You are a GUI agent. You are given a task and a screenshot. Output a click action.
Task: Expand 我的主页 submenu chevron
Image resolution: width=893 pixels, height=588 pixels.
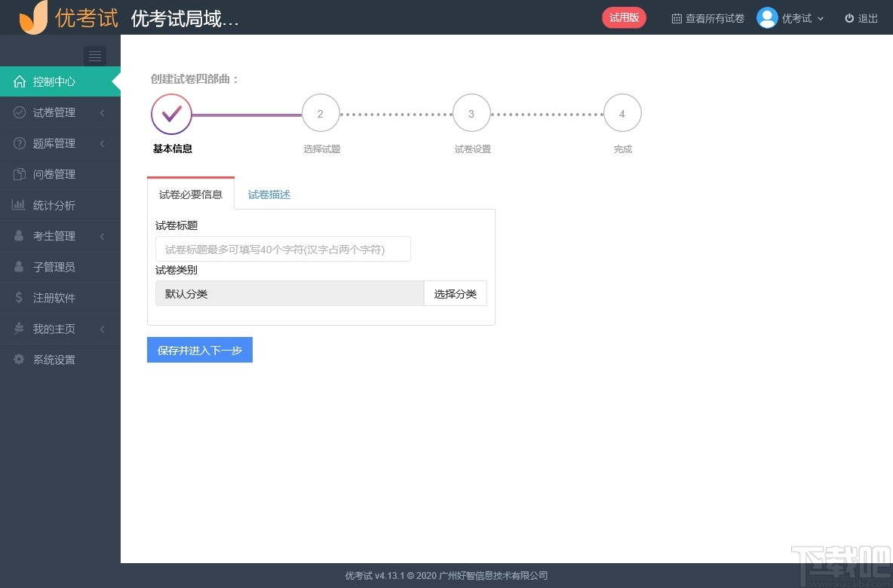[103, 329]
